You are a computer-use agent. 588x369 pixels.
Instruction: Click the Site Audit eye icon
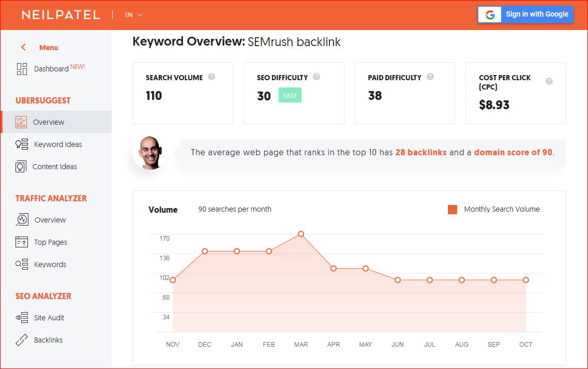click(22, 318)
